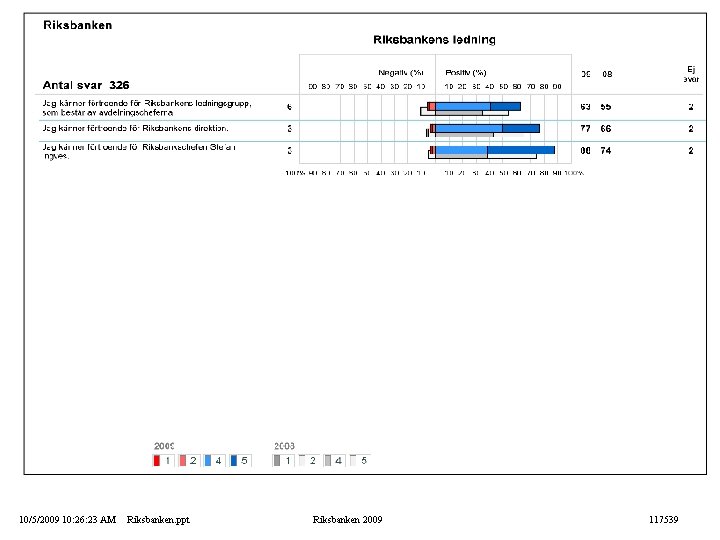This screenshot has width=720, height=540.
Task: Click the "2008" legend group label
Action: [284, 446]
